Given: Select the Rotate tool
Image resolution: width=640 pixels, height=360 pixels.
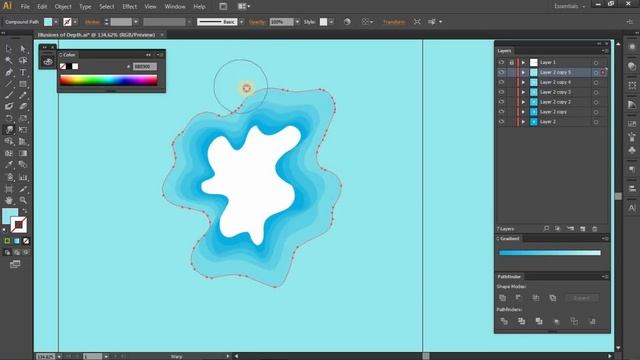Looking at the screenshot, I should click(9, 118).
